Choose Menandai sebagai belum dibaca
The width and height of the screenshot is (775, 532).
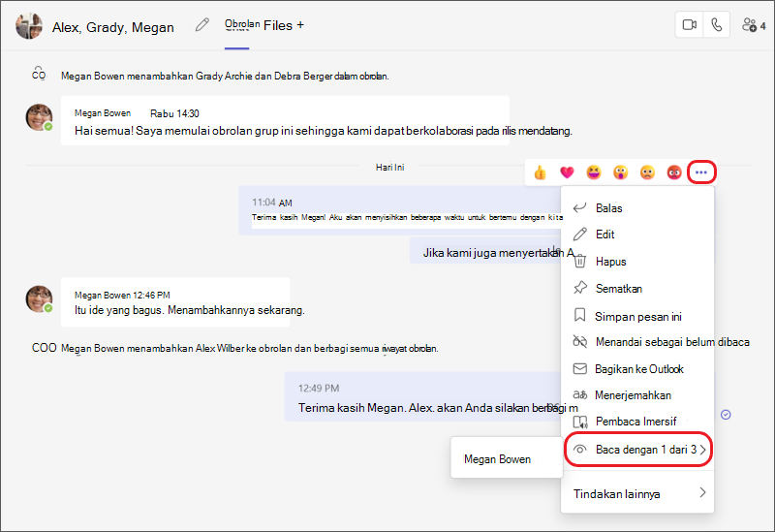pos(662,342)
